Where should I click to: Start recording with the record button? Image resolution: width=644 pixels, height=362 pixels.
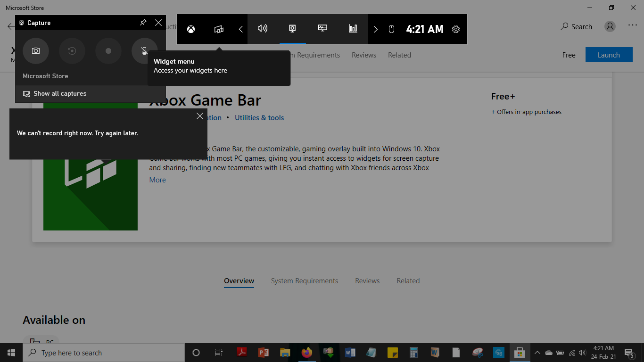[108, 51]
